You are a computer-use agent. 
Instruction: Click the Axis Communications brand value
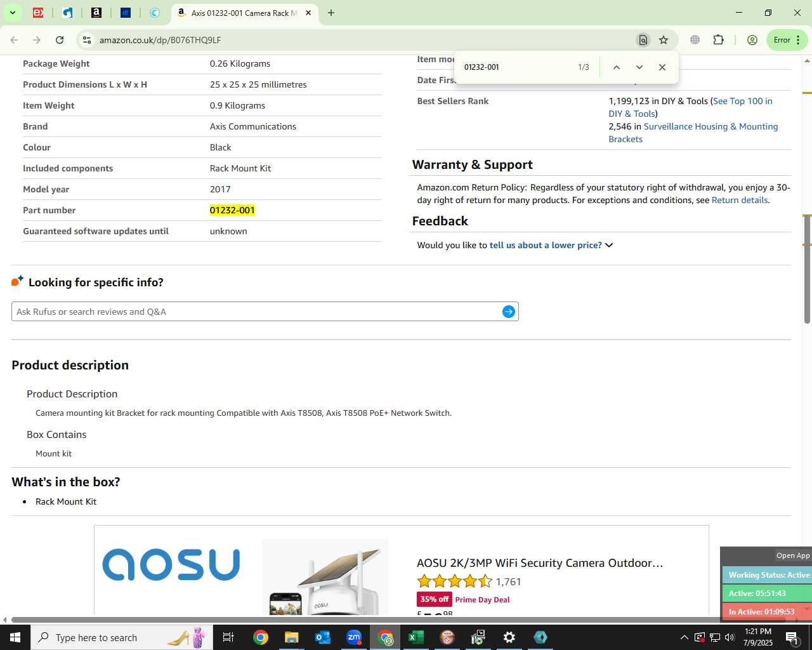[253, 126]
